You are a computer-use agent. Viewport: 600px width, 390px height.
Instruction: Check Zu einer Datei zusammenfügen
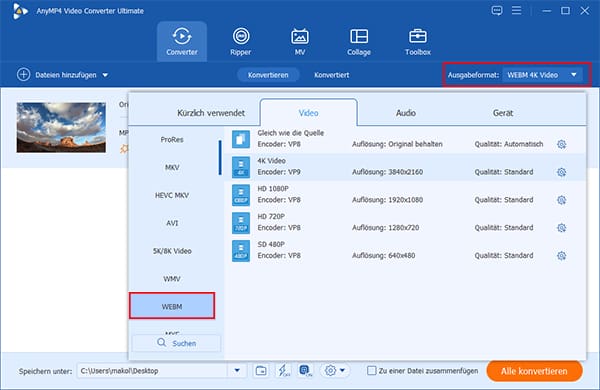371,370
